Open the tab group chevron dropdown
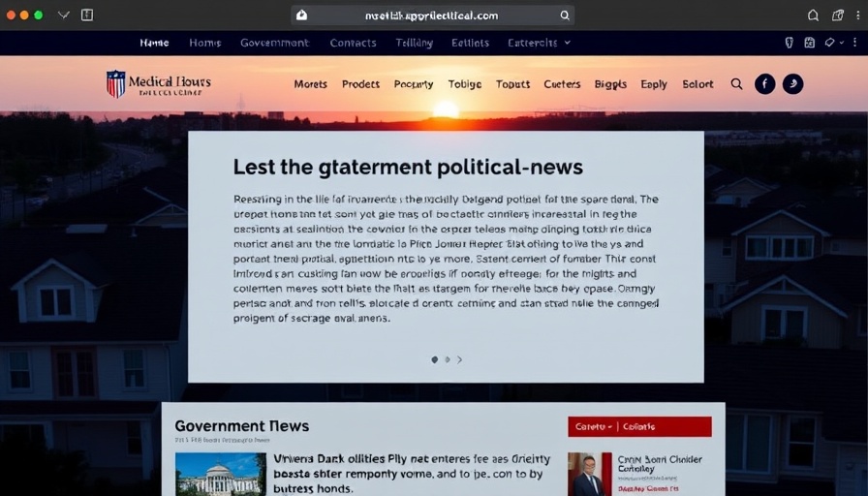The width and height of the screenshot is (868, 496). click(64, 15)
